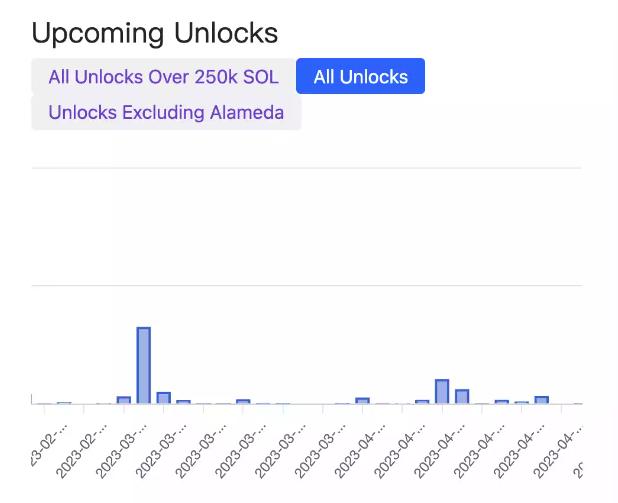Viewport: 618px width, 503px height.
Task: Select the bar immediately right of tallest bar
Action: point(163,398)
